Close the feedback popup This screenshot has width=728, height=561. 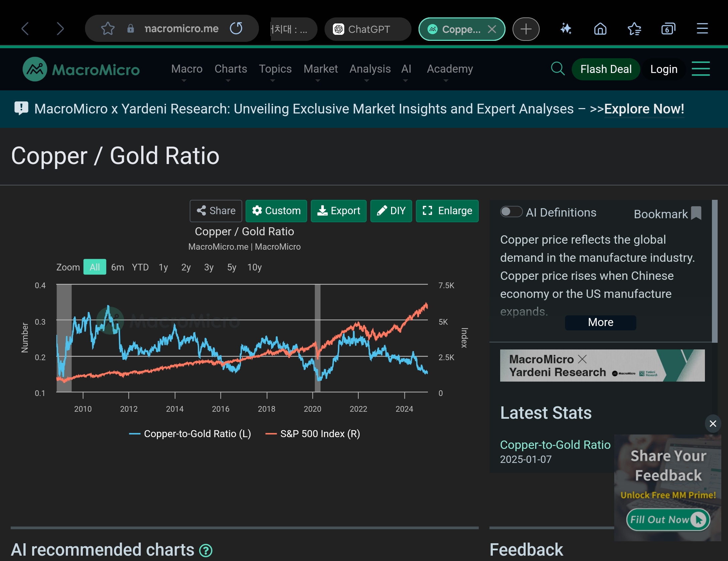click(x=713, y=424)
